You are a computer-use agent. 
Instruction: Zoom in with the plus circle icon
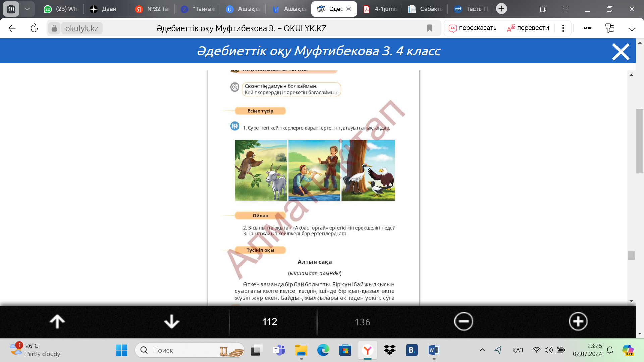coord(578,322)
